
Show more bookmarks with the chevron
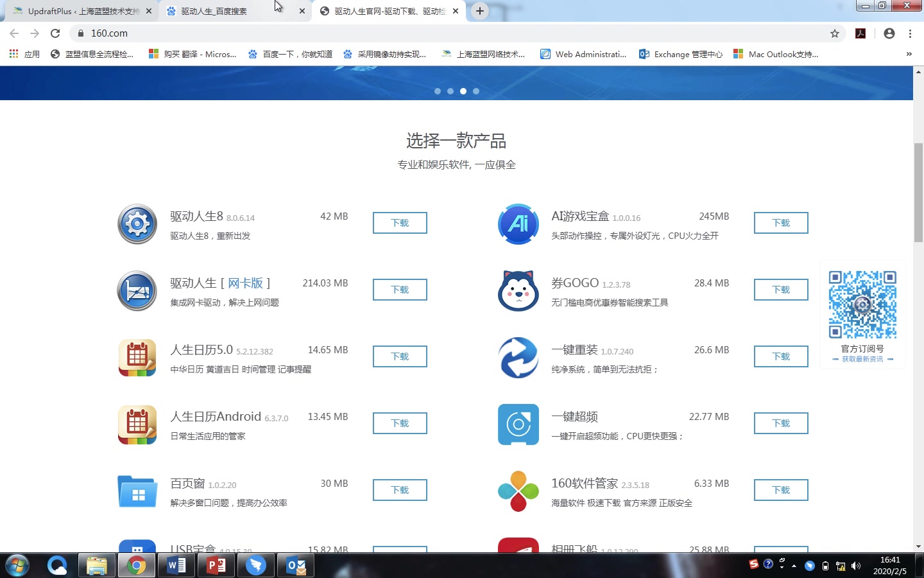coord(909,54)
